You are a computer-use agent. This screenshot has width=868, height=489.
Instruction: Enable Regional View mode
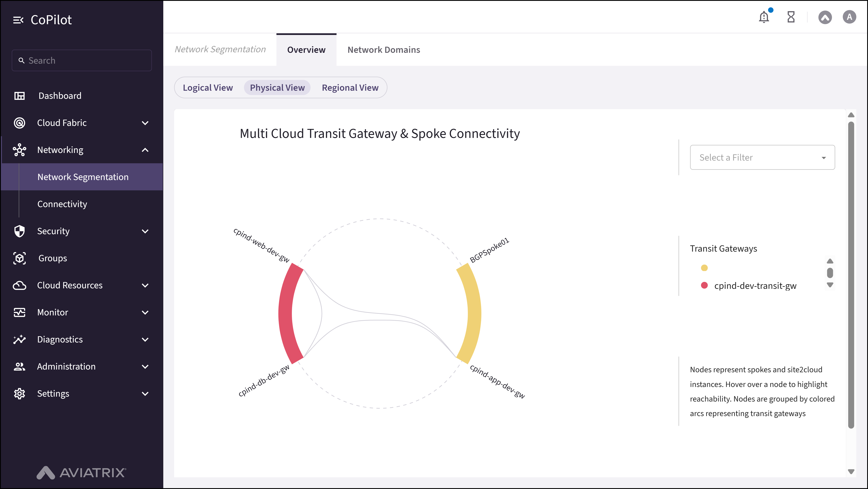[x=350, y=87]
